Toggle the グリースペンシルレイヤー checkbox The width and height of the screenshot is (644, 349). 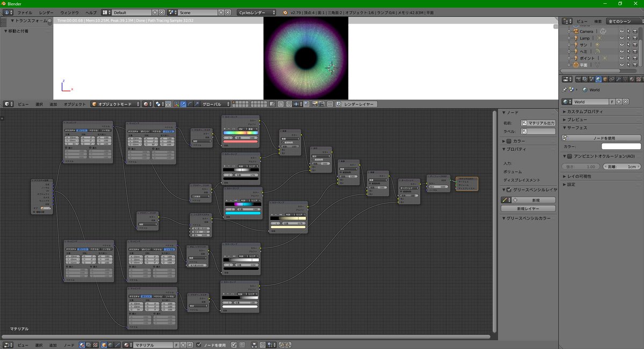tap(509, 190)
